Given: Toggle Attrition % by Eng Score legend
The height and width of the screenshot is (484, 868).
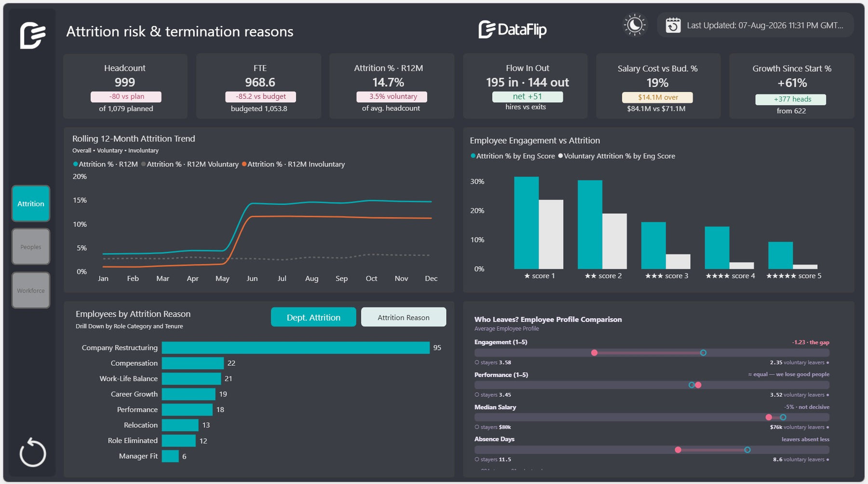Looking at the screenshot, I should point(513,156).
